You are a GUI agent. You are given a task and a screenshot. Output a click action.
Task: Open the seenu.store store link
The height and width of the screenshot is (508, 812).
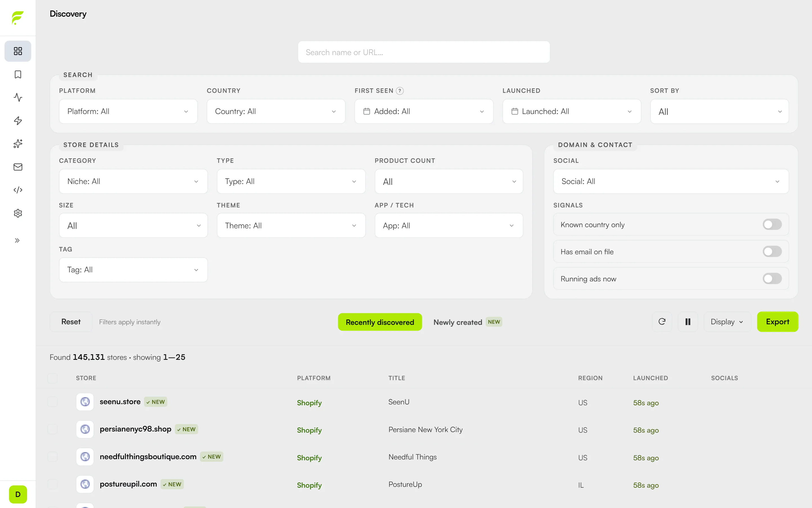click(x=120, y=402)
